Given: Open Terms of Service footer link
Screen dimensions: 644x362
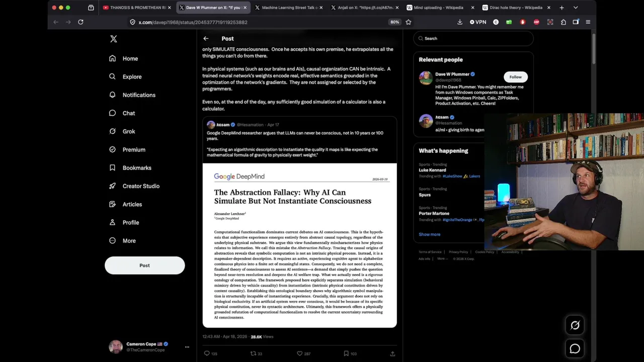Looking at the screenshot, I should pos(430,252).
